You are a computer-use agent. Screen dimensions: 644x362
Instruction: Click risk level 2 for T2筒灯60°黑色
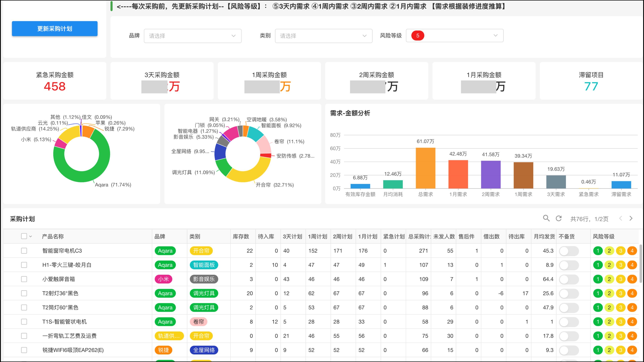(609, 308)
